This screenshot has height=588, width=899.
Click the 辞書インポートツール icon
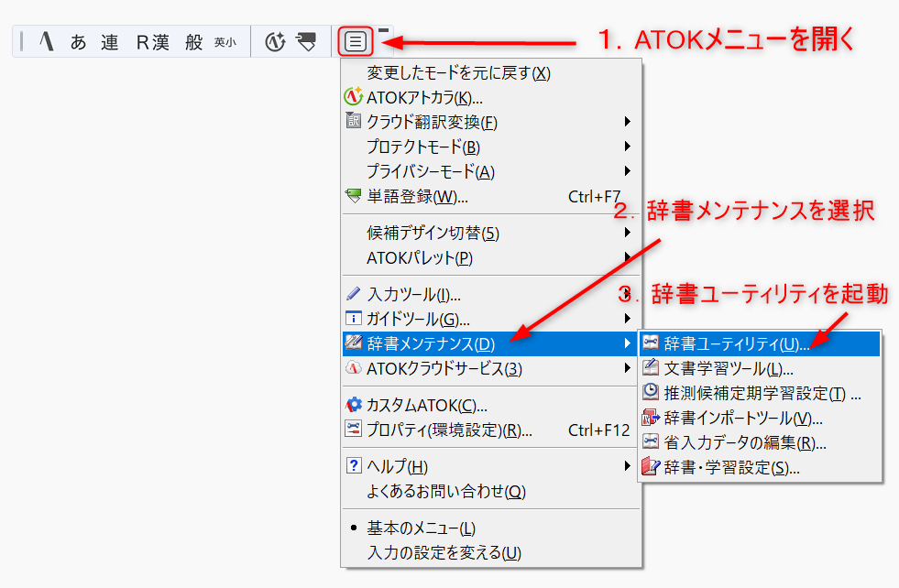click(x=650, y=418)
